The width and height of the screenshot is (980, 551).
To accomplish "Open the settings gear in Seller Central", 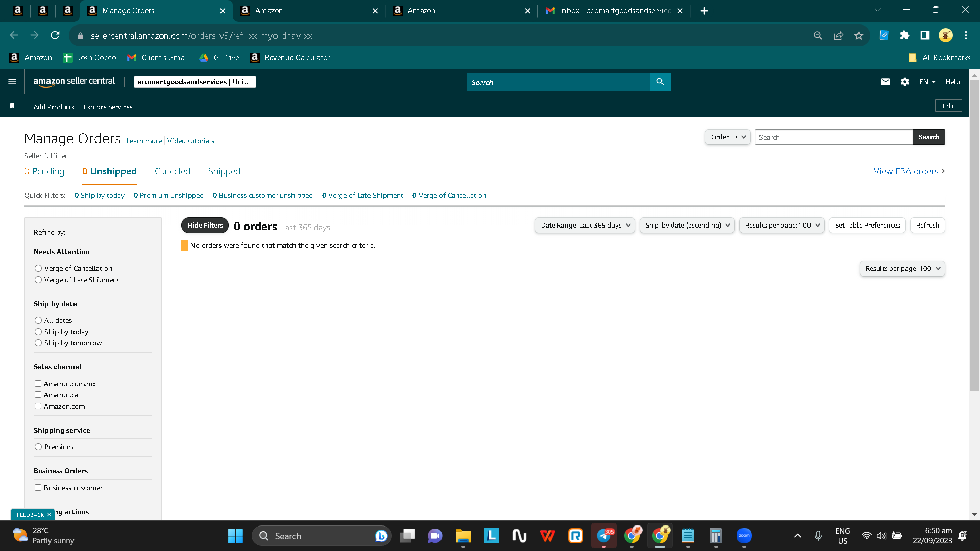I will 905,82.
